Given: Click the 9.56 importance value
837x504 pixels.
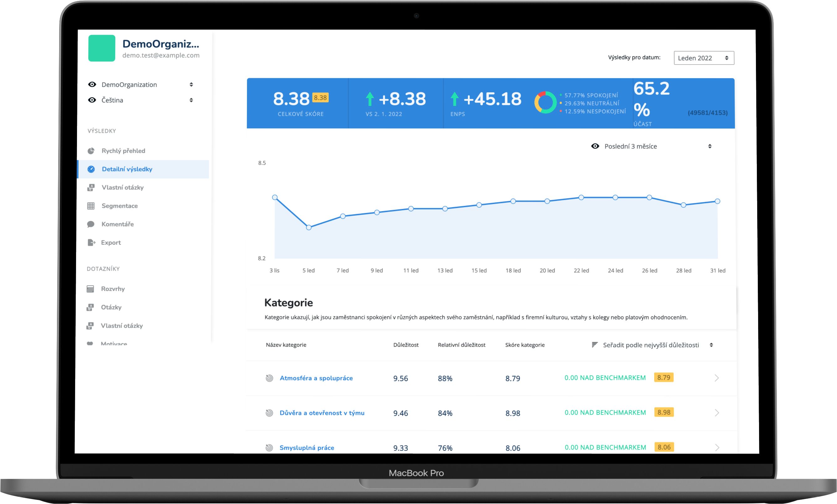Looking at the screenshot, I should 400,379.
